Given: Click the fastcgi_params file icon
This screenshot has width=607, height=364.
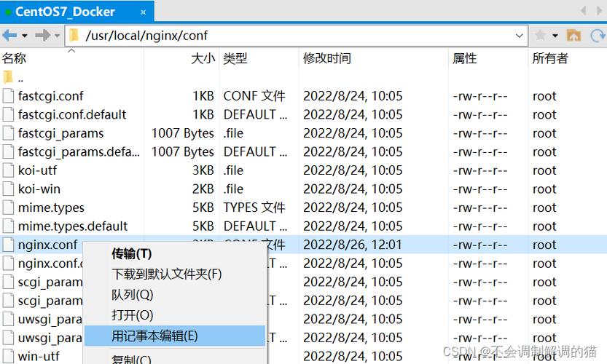Looking at the screenshot, I should [x=8, y=133].
